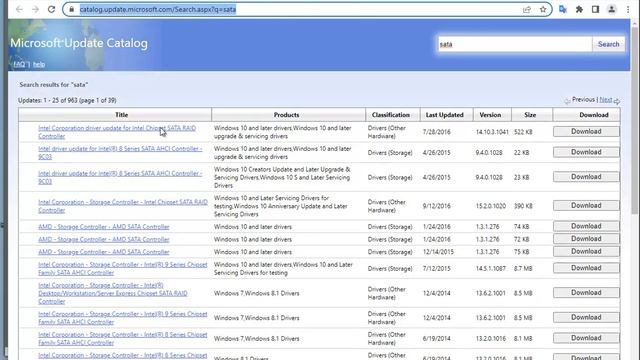Open Intel 9 Series link version 13.6.2.1001

click(x=122, y=318)
